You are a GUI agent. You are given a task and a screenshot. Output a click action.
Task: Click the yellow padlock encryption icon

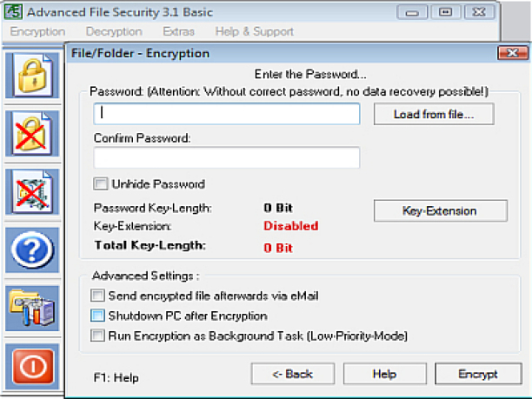[x=32, y=76]
